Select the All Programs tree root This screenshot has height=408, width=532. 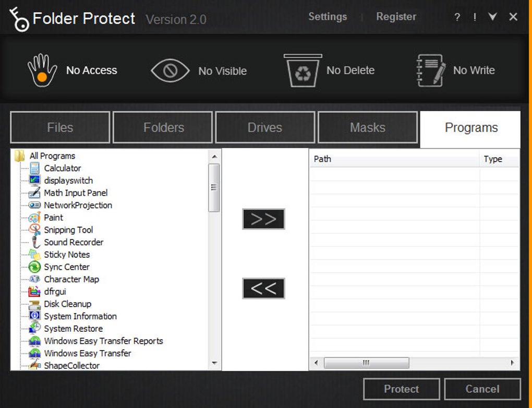[52, 156]
